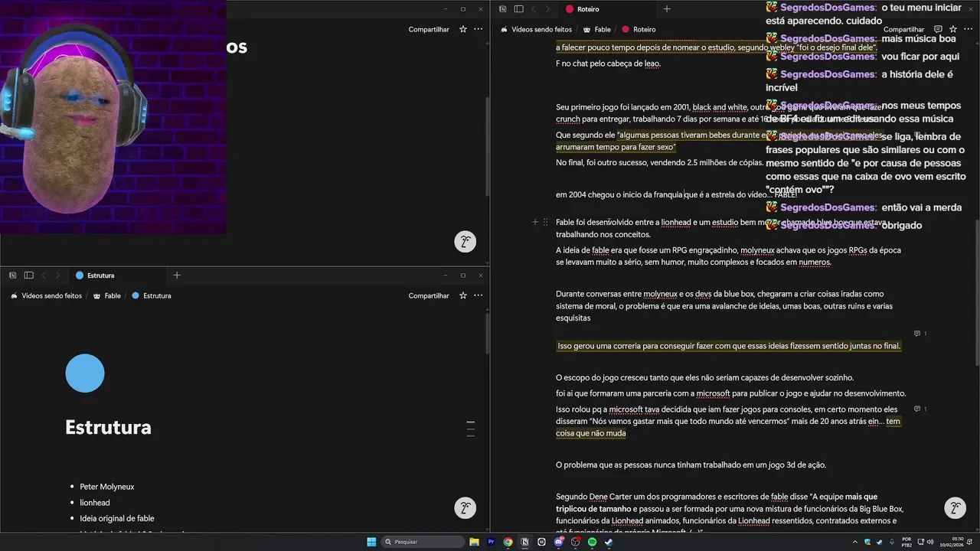The height and width of the screenshot is (551, 980).
Task: Open more options menu in Estrutura window
Action: tap(478, 295)
